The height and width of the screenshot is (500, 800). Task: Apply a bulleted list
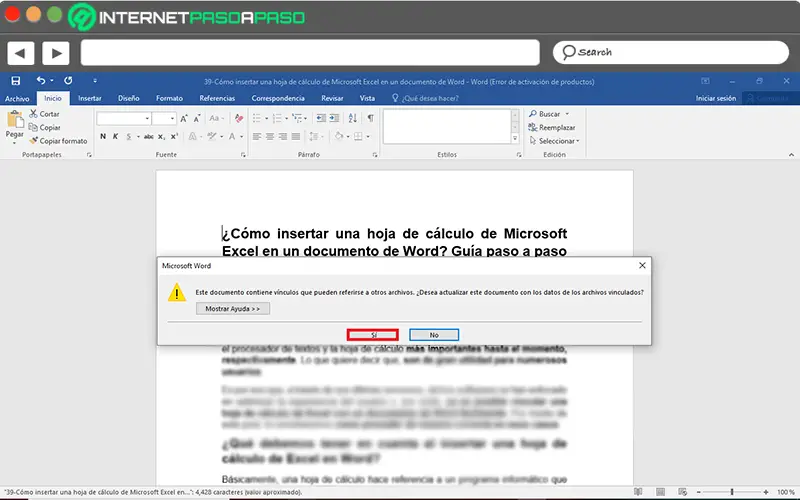click(257, 118)
